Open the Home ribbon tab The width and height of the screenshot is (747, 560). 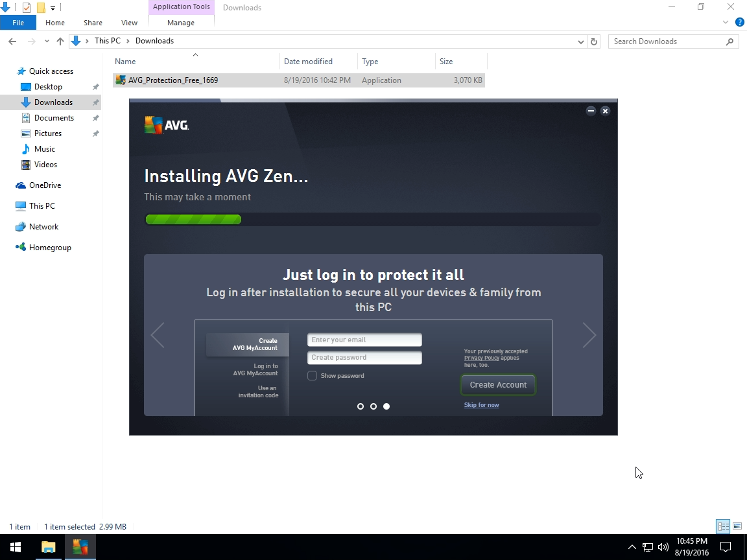tap(54, 23)
